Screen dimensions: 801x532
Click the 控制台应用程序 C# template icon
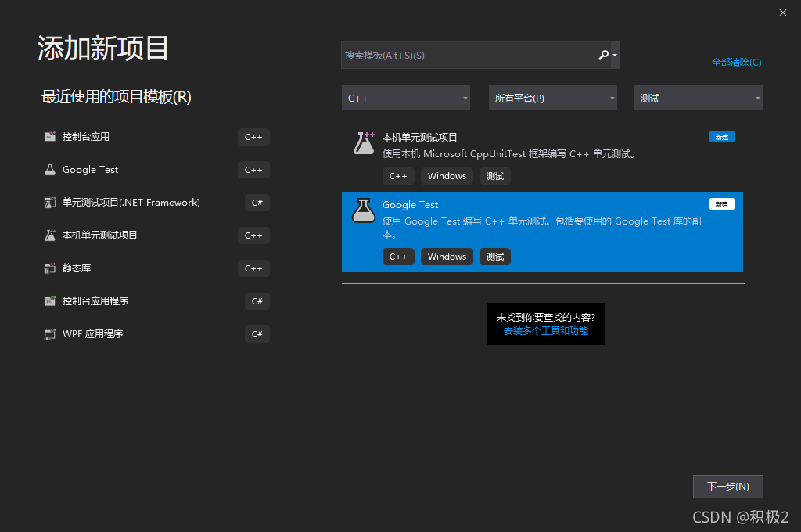(49, 301)
